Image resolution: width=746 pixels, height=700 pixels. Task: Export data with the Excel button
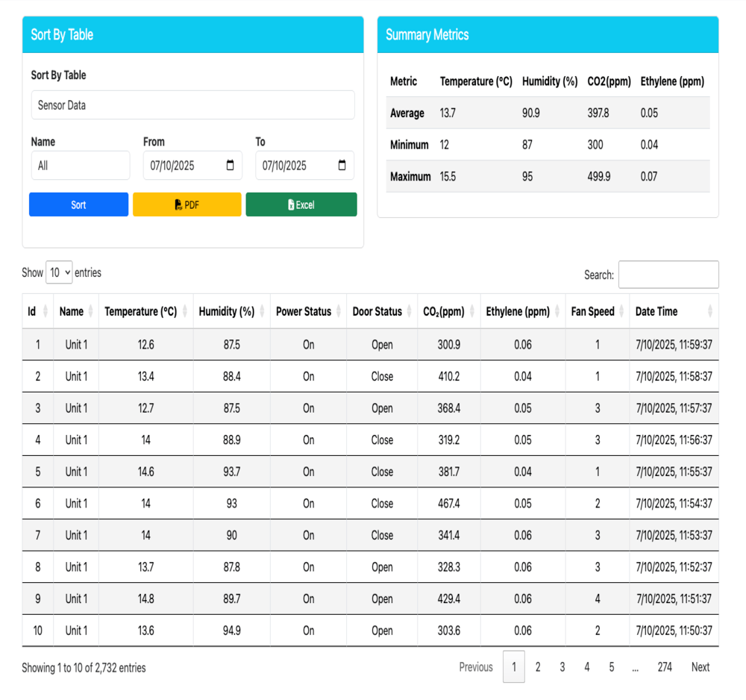(301, 204)
